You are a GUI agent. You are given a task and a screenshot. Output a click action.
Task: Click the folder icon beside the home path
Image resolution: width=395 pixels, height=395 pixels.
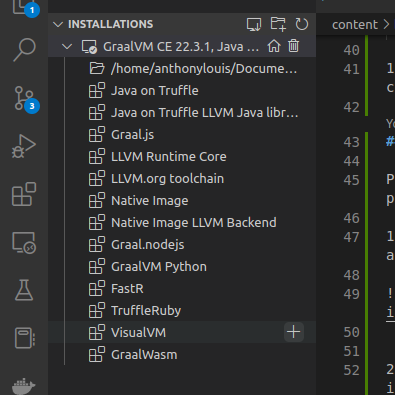point(97,69)
